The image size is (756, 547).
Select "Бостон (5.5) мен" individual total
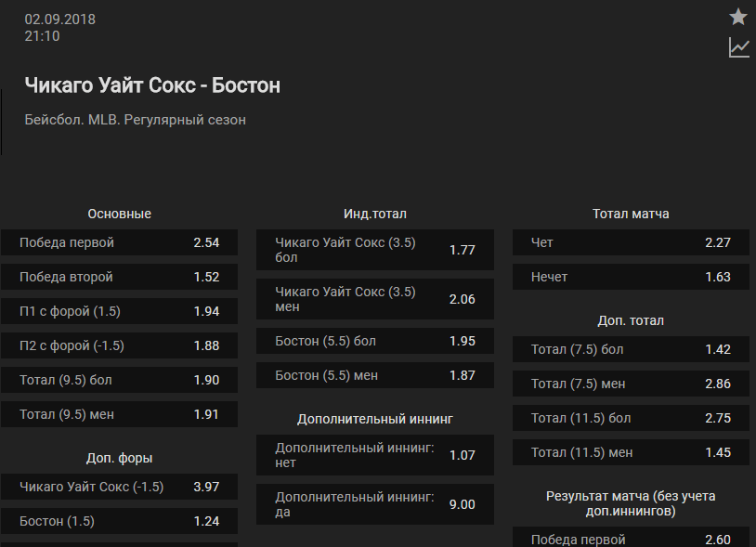click(375, 375)
